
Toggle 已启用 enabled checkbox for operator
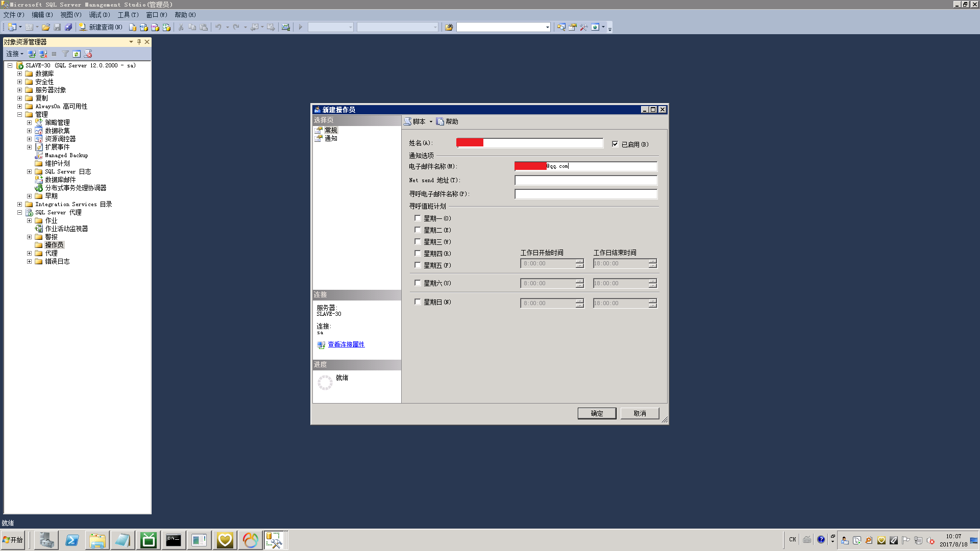[614, 143]
